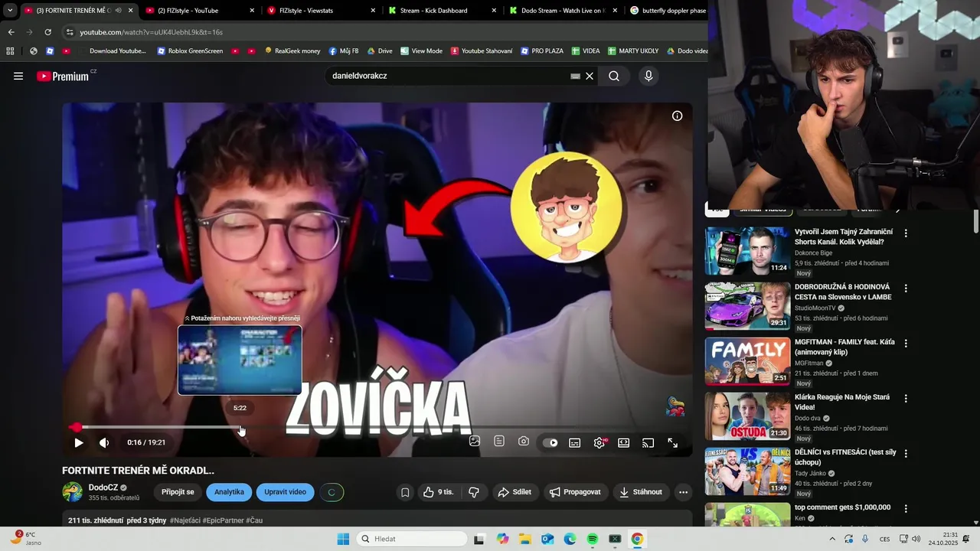Share the video using Sdílet
980x551 pixels.
pos(514,492)
